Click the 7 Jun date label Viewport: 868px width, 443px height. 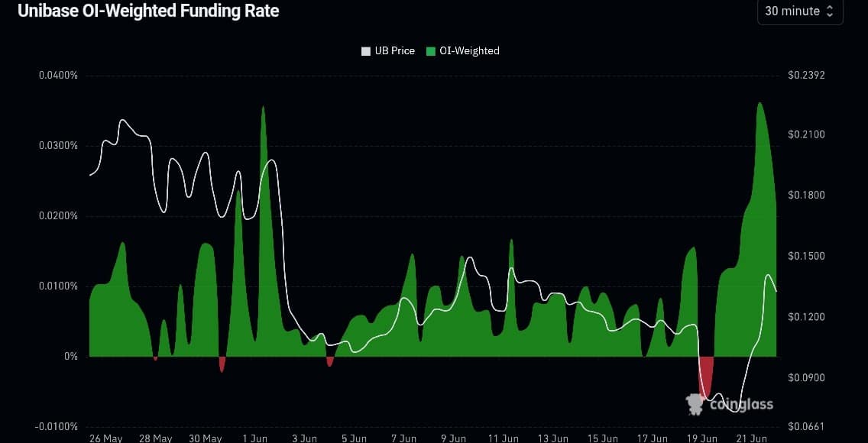(x=403, y=438)
